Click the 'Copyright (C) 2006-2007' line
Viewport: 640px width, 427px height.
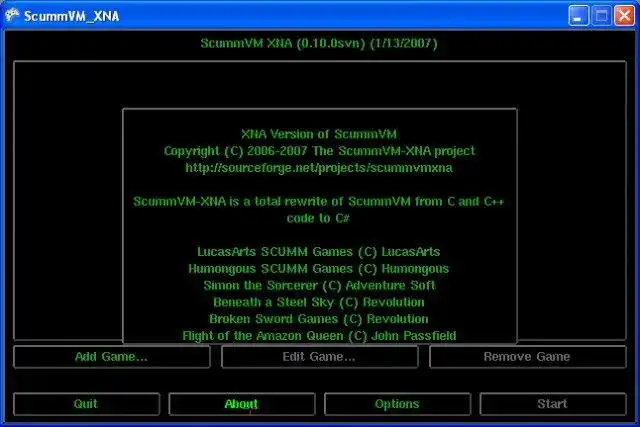(x=320, y=151)
